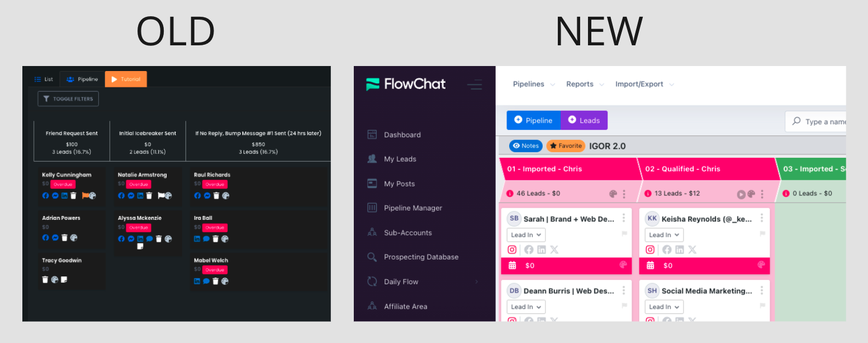The height and width of the screenshot is (343, 868).
Task: Click the X icon on Sarah's lead card
Action: coord(554,250)
